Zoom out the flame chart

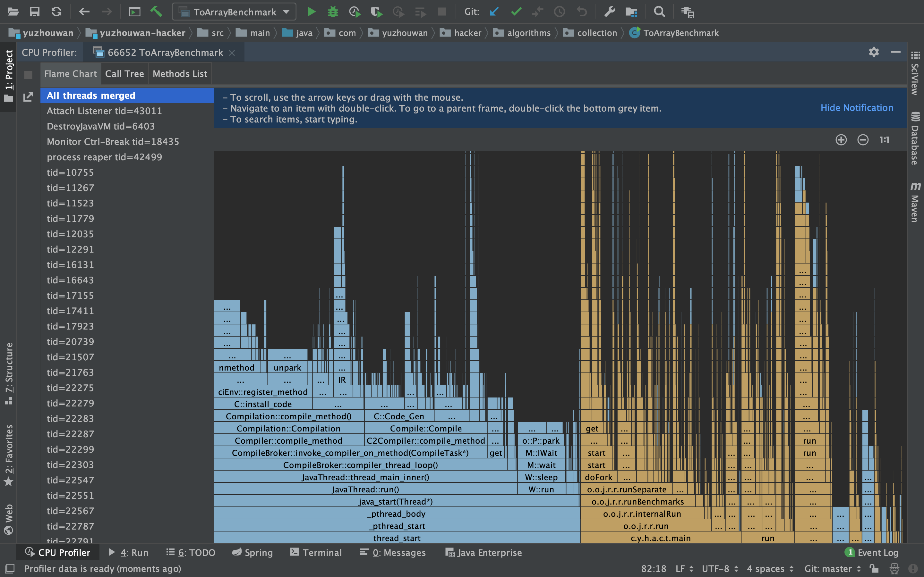(862, 140)
